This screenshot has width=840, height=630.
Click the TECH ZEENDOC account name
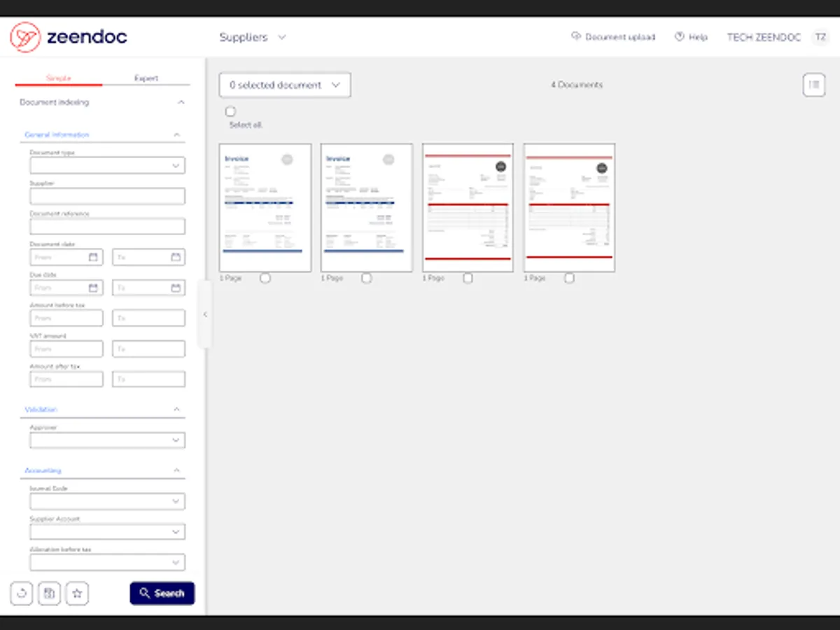pos(764,37)
